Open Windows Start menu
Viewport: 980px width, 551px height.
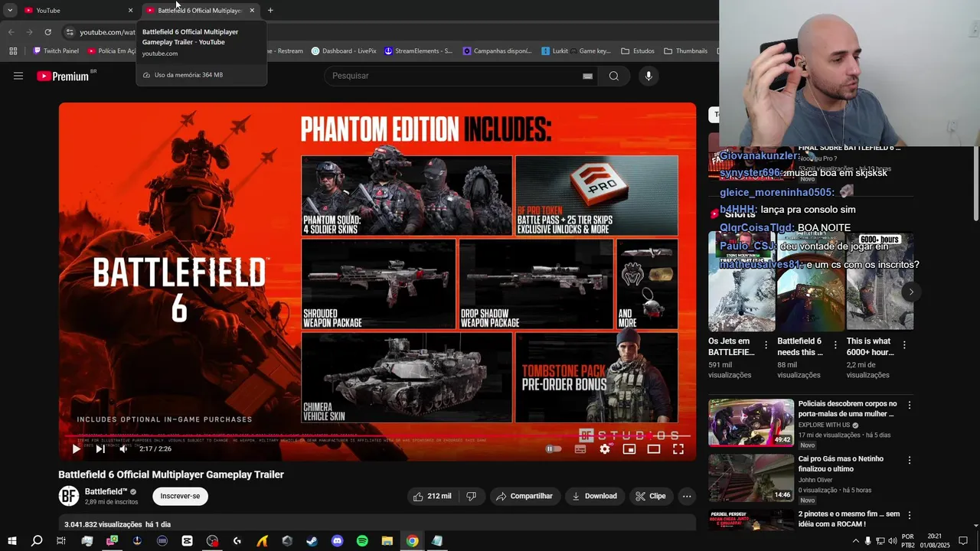pos(11,541)
